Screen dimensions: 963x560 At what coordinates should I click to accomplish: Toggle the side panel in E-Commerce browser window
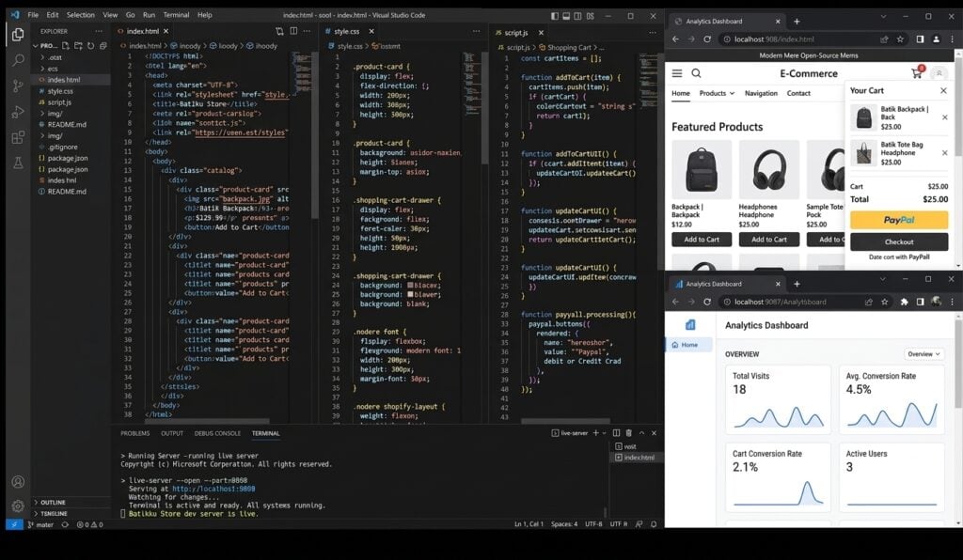pos(920,39)
